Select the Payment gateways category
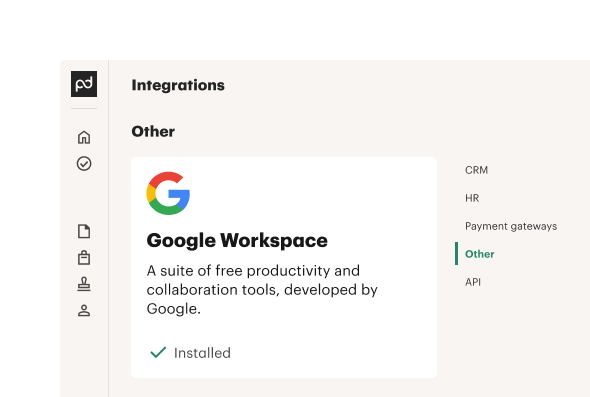This screenshot has height=397, width=590. (x=511, y=226)
